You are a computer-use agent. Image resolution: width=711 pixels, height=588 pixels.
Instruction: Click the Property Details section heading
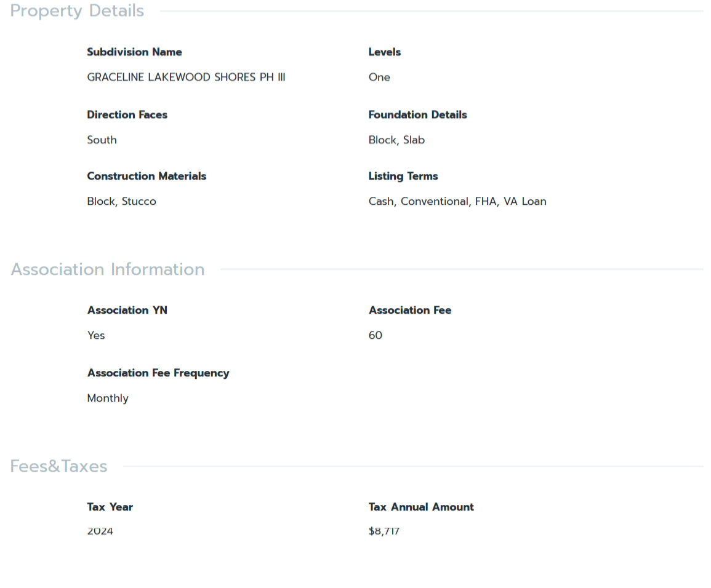77,11
